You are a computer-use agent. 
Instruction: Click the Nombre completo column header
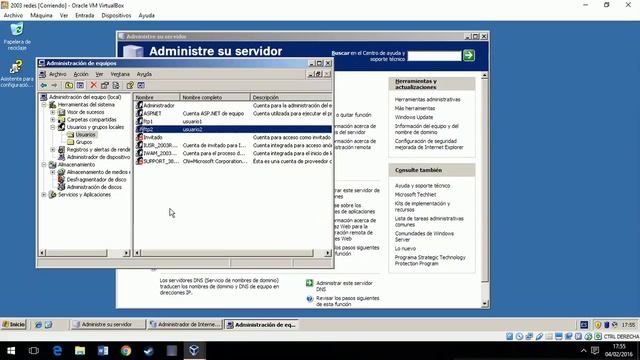click(215, 97)
